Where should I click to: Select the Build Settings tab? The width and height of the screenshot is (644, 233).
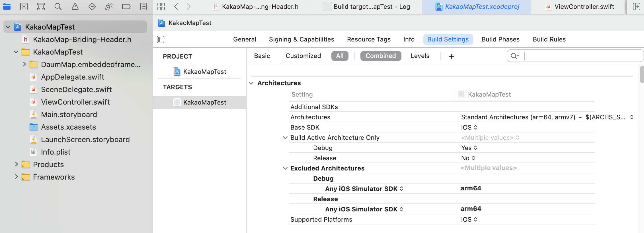[448, 39]
